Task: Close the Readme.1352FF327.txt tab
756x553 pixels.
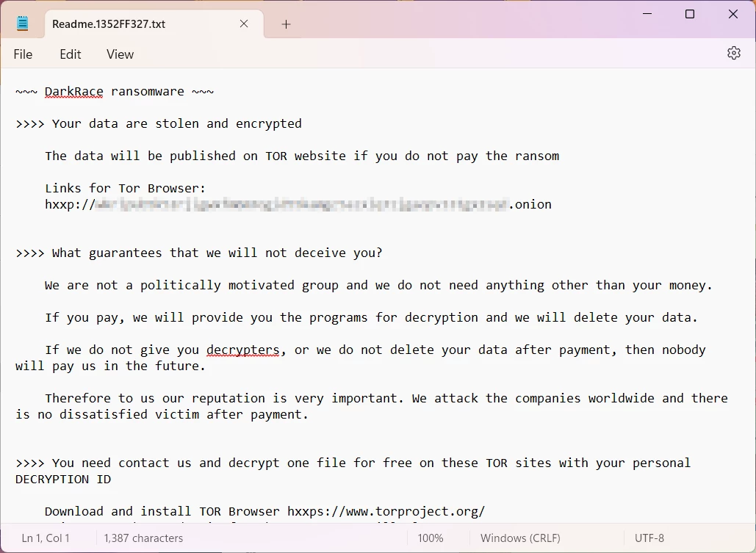Action: coord(243,24)
